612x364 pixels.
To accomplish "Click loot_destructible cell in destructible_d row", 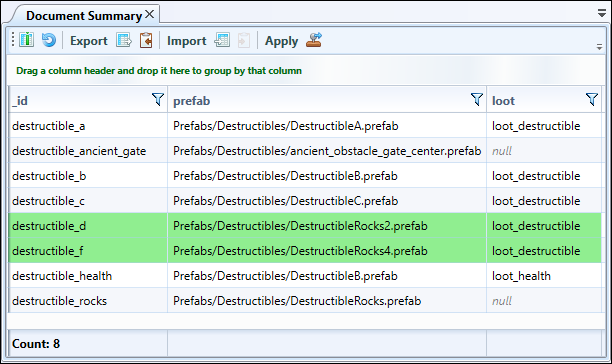I will click(x=544, y=226).
